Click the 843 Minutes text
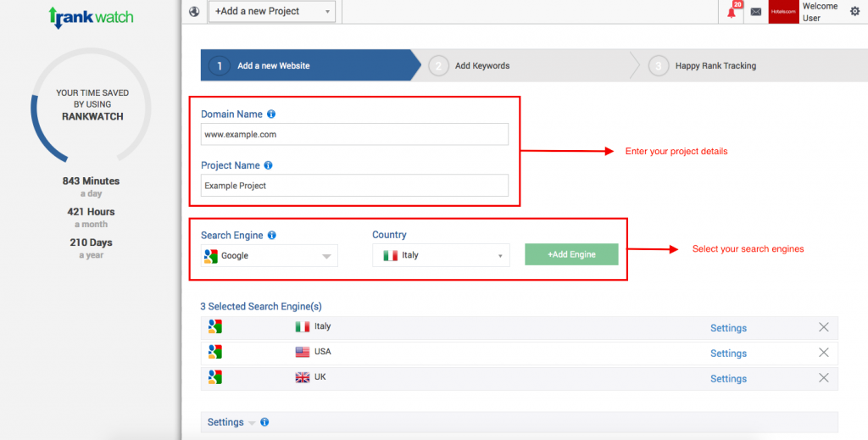The width and height of the screenshot is (868, 440). 91,181
